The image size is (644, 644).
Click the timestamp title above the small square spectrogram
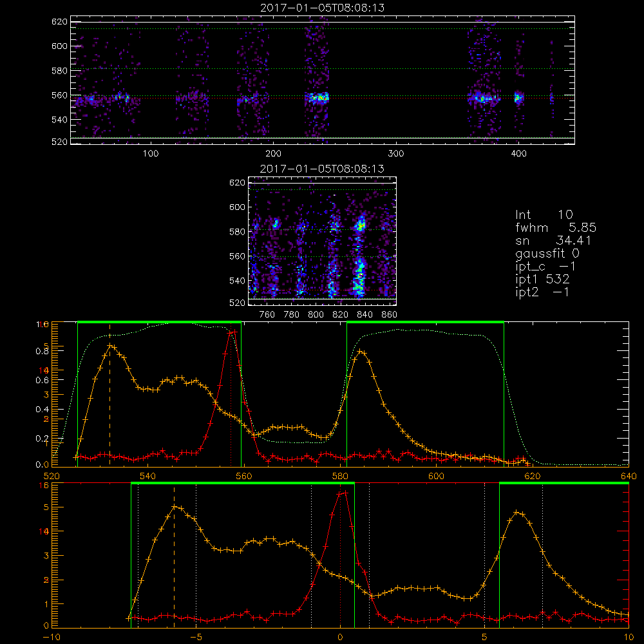pos(322,169)
